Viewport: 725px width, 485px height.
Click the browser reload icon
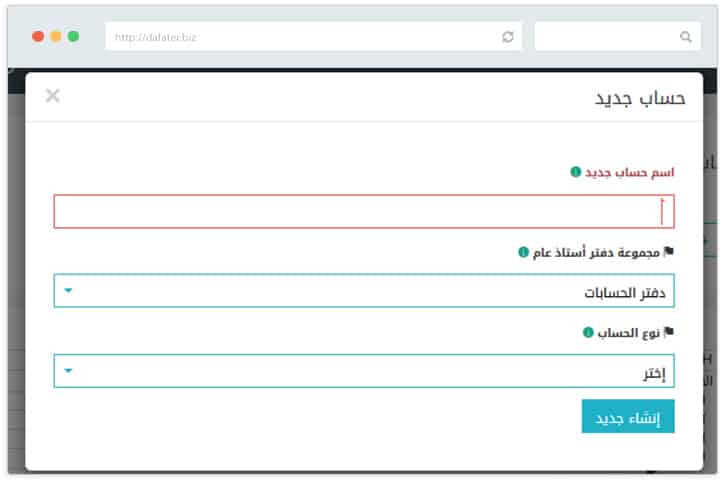pos(508,37)
